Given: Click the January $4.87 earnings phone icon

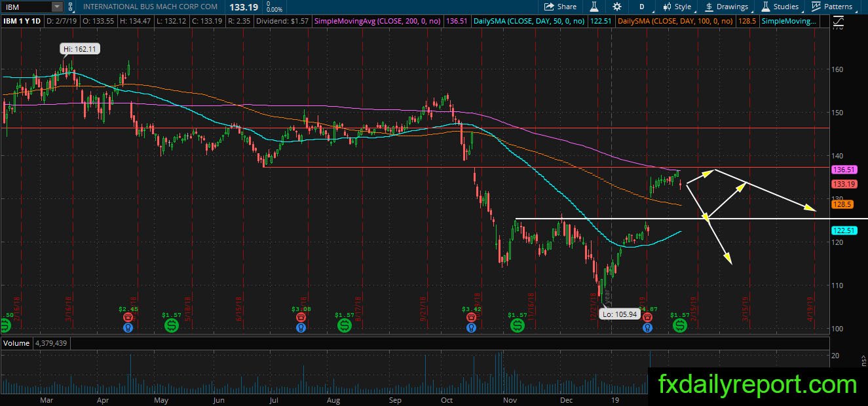Looking at the screenshot, I should pyautogui.click(x=648, y=316).
